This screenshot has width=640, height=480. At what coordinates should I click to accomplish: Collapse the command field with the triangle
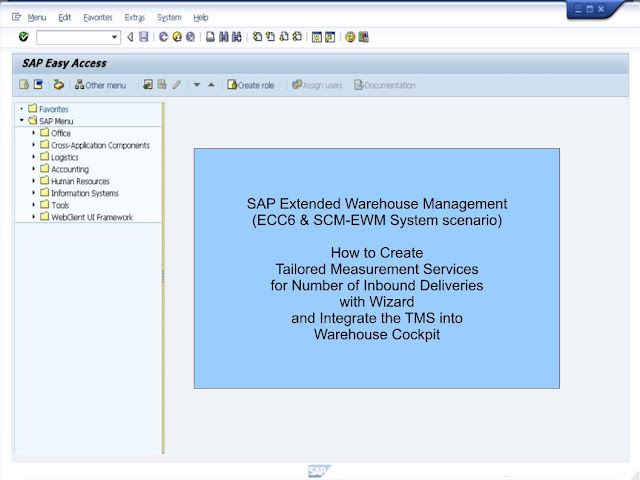130,38
